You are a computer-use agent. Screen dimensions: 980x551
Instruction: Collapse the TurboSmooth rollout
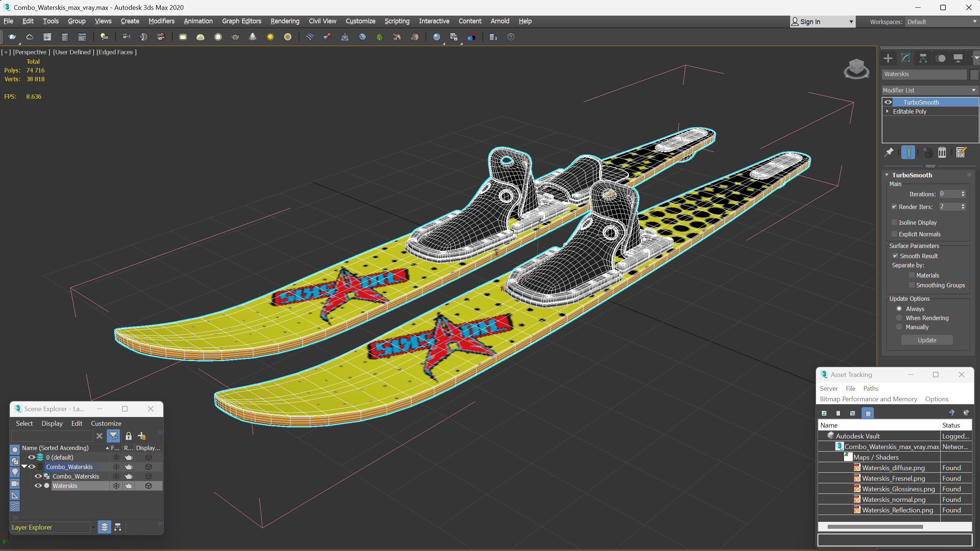(886, 175)
